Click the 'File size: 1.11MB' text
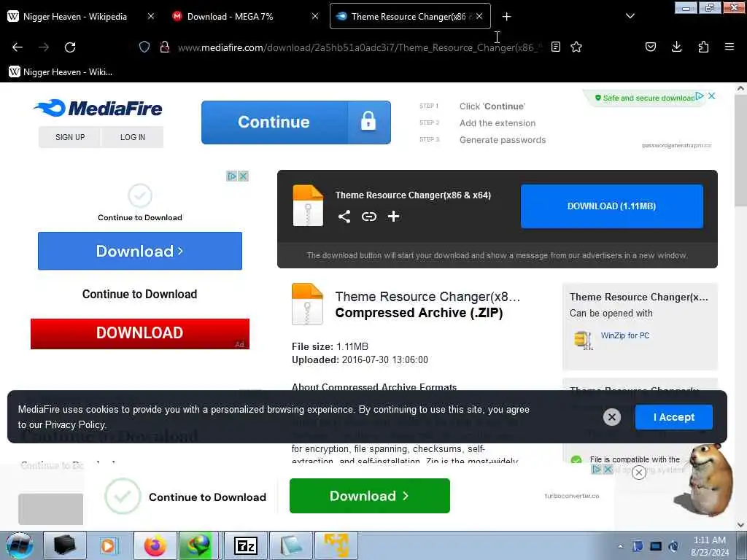The image size is (747, 560). click(x=330, y=346)
